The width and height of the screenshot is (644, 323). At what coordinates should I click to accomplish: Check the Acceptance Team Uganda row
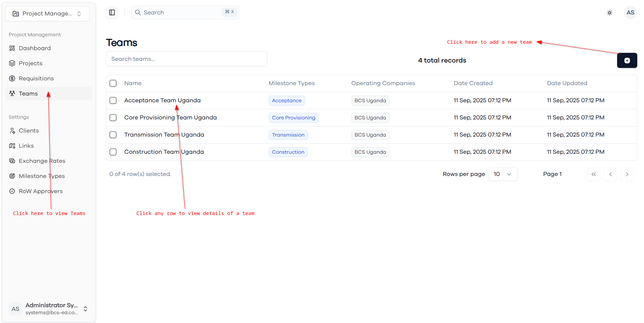[x=113, y=100]
